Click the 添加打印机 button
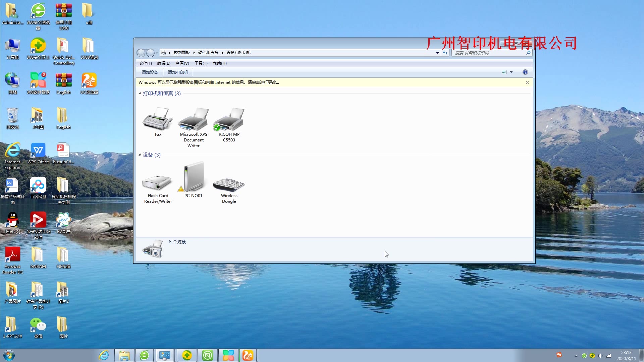This screenshot has width=644, height=362. (x=178, y=72)
